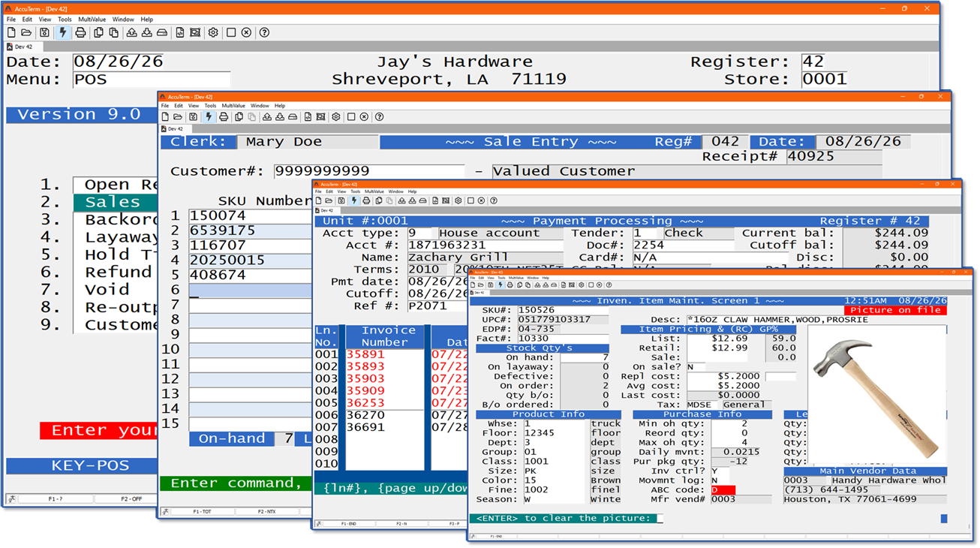This screenshot has height=548, width=980.
Task: Click Customer# field with 9999999999
Action: pyautogui.click(x=369, y=171)
